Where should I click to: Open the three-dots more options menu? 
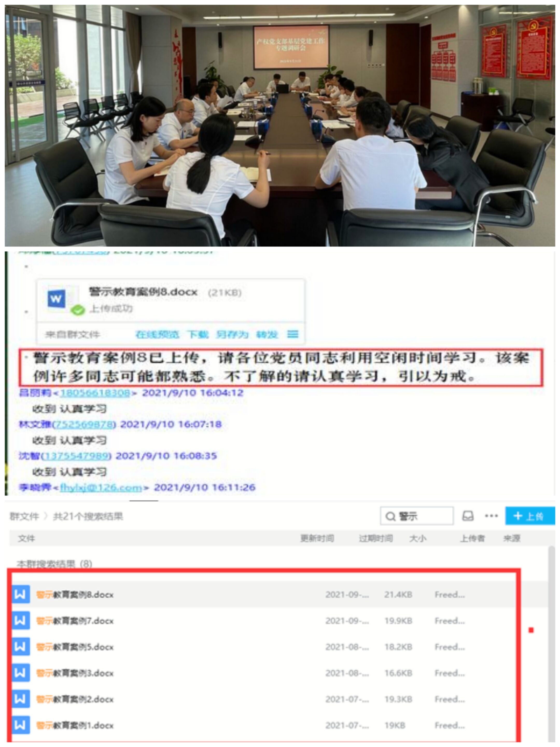coord(491,516)
